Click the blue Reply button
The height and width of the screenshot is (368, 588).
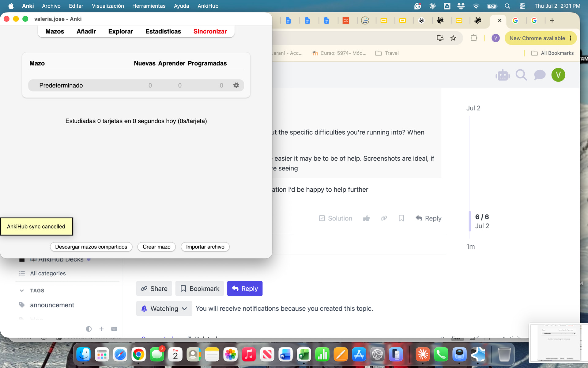[245, 289]
